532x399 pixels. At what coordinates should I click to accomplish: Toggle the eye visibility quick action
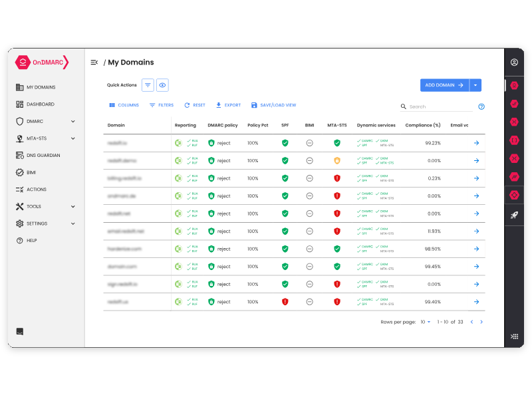[x=162, y=85]
